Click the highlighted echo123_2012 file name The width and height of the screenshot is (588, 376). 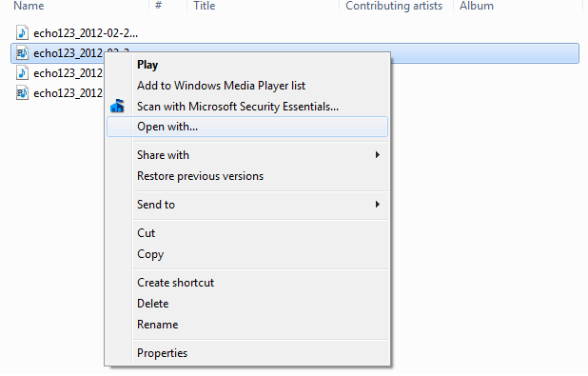[x=68, y=53]
